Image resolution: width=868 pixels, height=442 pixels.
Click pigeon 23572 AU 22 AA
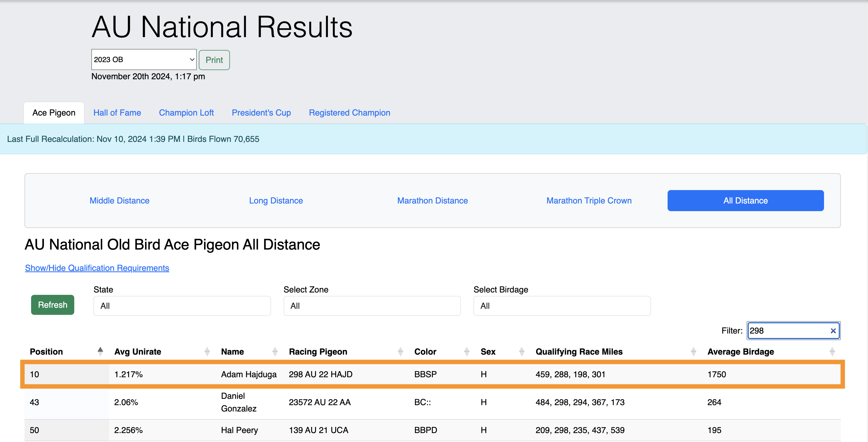coord(319,402)
